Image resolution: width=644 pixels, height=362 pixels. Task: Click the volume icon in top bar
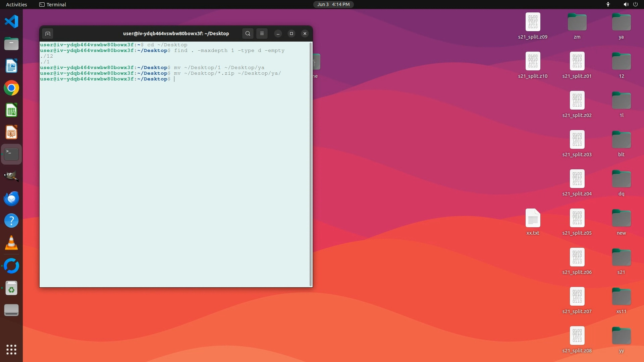tap(626, 4)
